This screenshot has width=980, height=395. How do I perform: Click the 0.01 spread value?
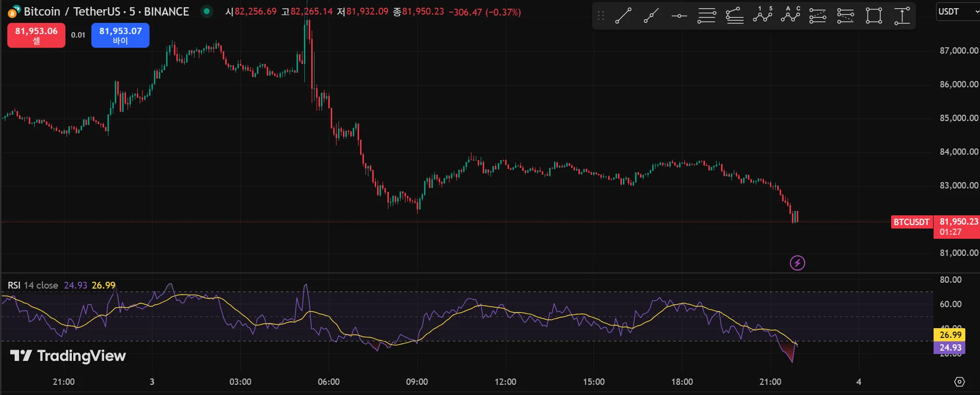click(78, 35)
